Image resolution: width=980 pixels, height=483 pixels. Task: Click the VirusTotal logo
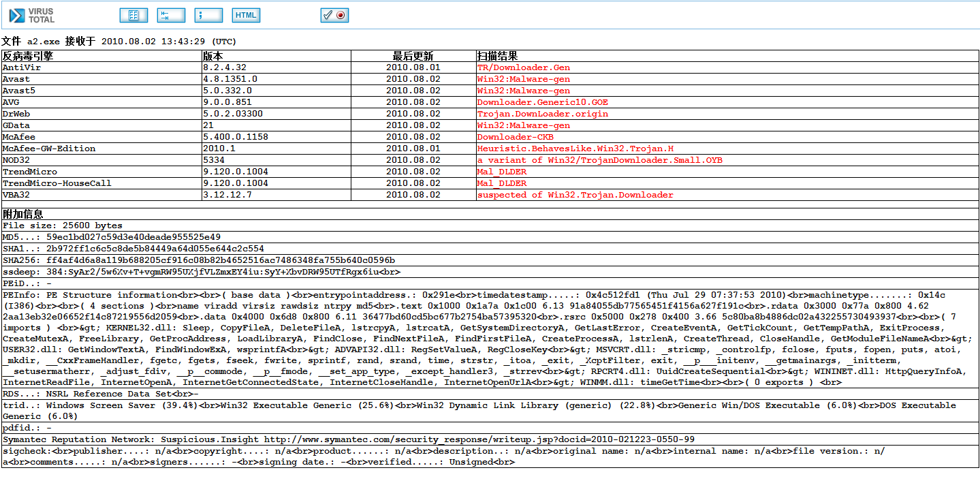click(x=31, y=15)
